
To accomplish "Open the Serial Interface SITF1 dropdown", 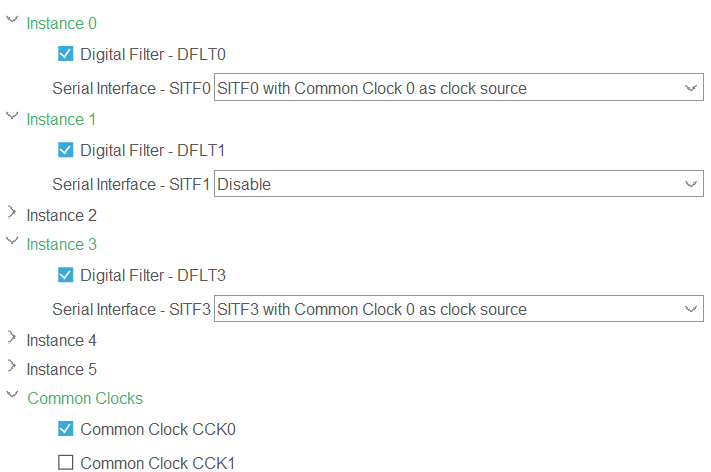I will [x=459, y=184].
